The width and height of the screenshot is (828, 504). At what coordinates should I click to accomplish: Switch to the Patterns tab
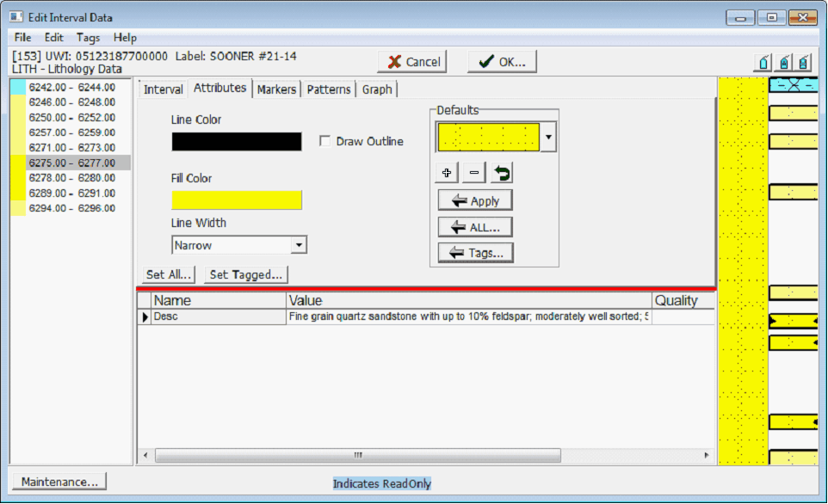click(x=329, y=89)
